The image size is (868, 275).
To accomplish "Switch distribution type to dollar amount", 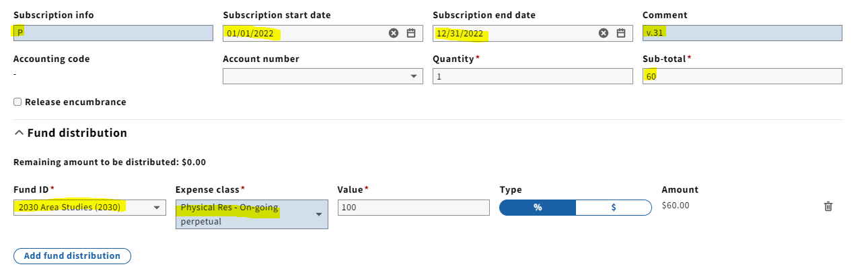I will click(x=614, y=208).
